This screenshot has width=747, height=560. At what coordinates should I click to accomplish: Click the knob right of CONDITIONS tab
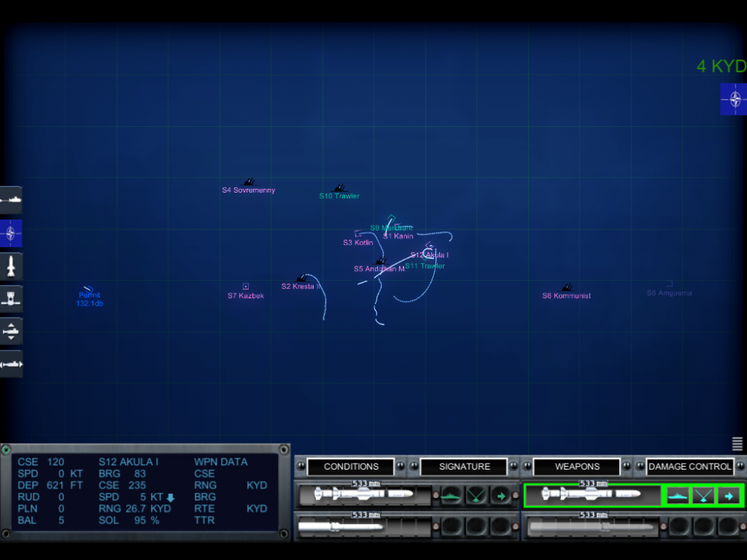coord(400,466)
